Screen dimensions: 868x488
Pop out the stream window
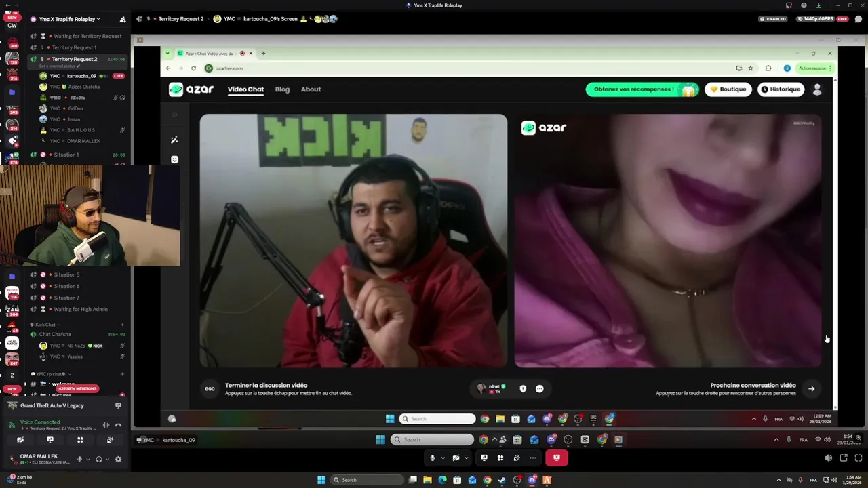844,458
